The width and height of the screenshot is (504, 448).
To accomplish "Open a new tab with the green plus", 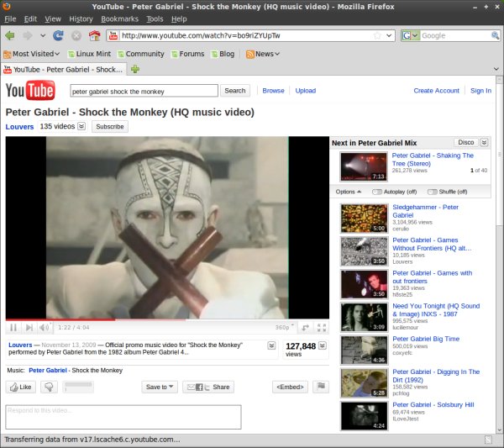I will point(135,69).
